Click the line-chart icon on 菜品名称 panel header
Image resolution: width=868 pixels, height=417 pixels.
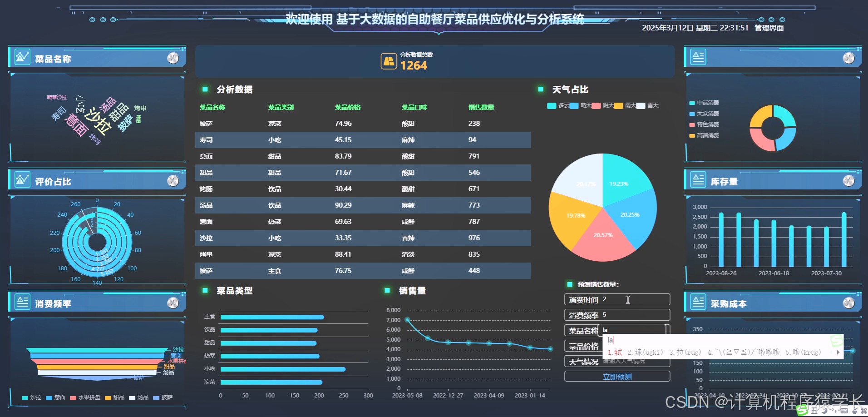[21, 58]
